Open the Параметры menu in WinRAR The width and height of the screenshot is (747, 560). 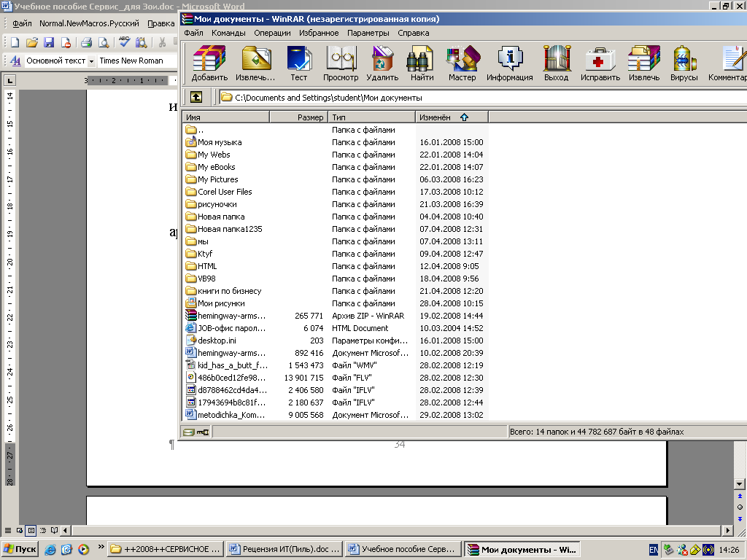click(x=368, y=33)
